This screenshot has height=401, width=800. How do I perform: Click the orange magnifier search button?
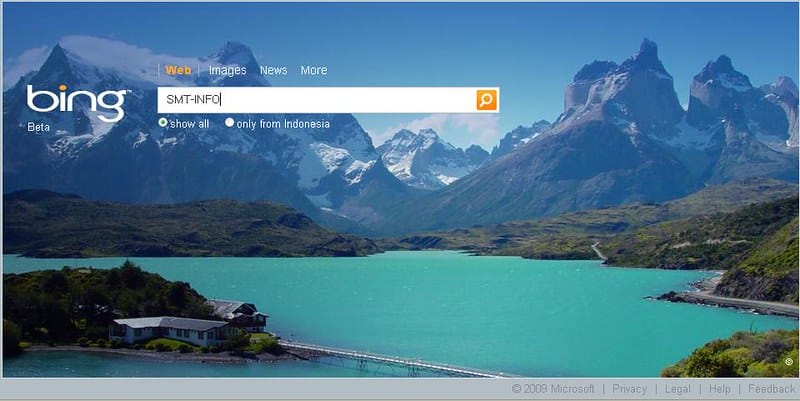(x=486, y=99)
